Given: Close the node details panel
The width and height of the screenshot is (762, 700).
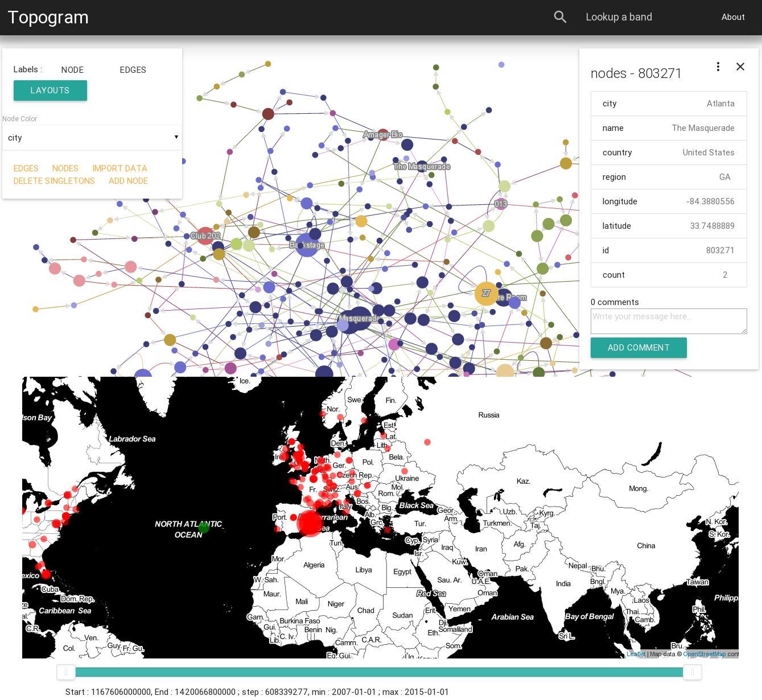Looking at the screenshot, I should point(740,67).
